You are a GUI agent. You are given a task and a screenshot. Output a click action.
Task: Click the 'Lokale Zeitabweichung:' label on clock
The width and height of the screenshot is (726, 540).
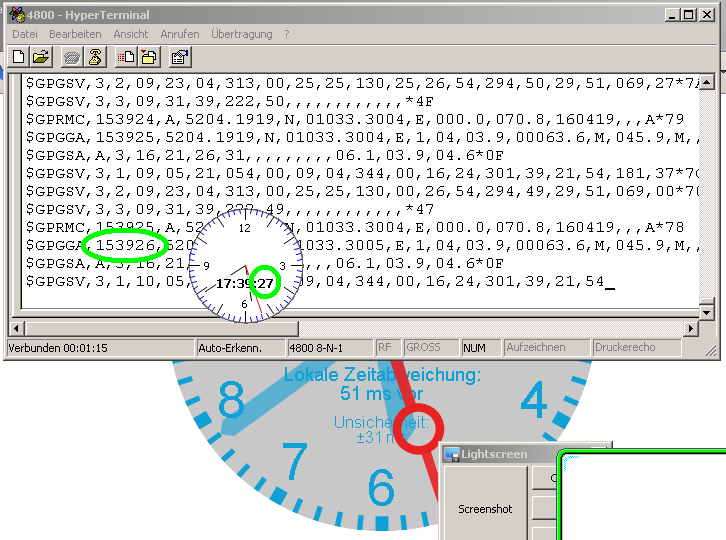382,375
